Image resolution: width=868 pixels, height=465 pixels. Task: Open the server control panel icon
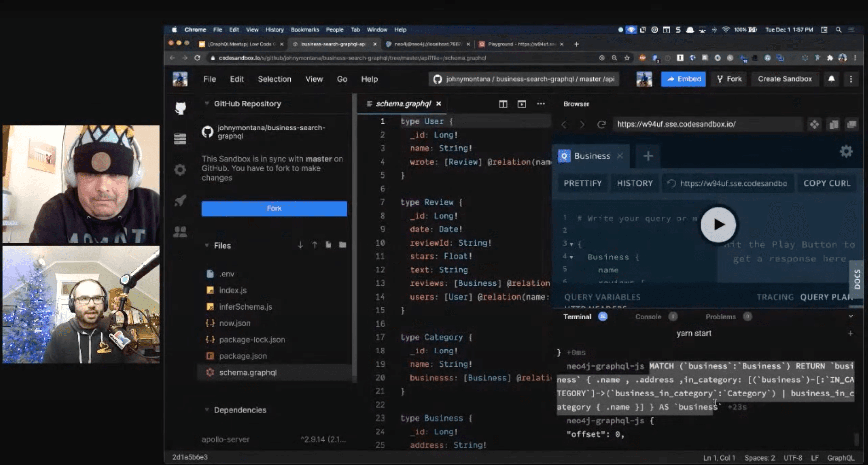point(180,138)
